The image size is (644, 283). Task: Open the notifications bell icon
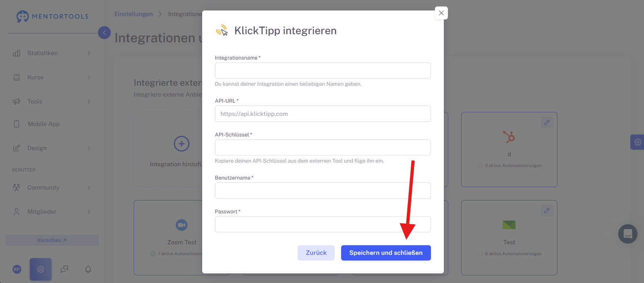(88, 269)
